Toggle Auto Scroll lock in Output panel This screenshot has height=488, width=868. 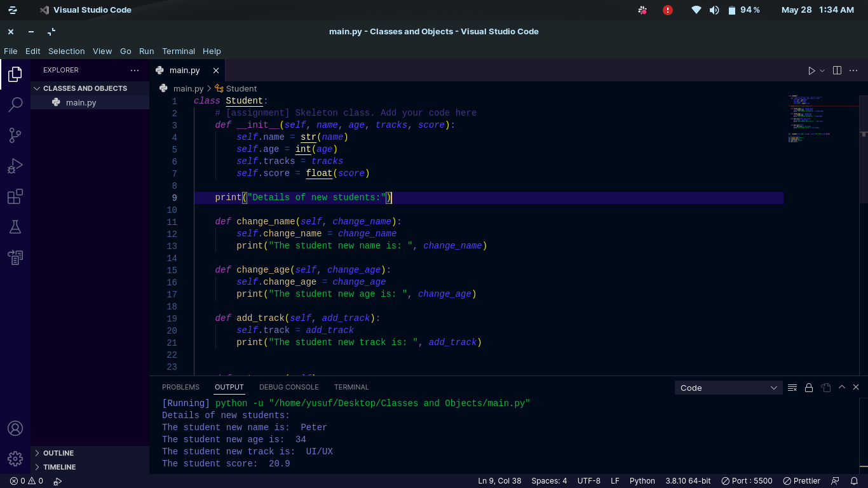pos(809,387)
